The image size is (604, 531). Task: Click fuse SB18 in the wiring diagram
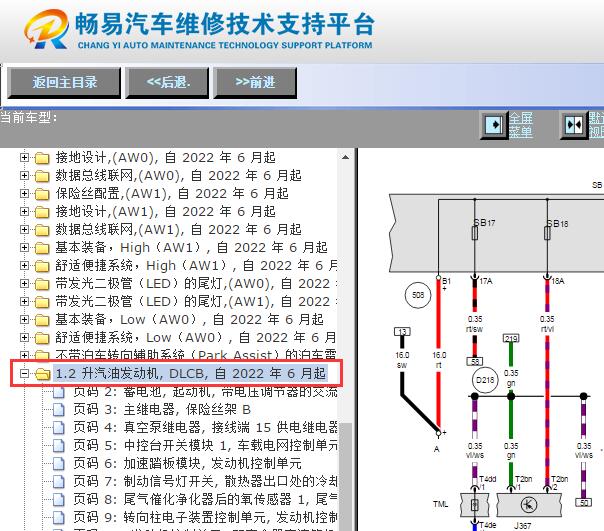coord(547,233)
